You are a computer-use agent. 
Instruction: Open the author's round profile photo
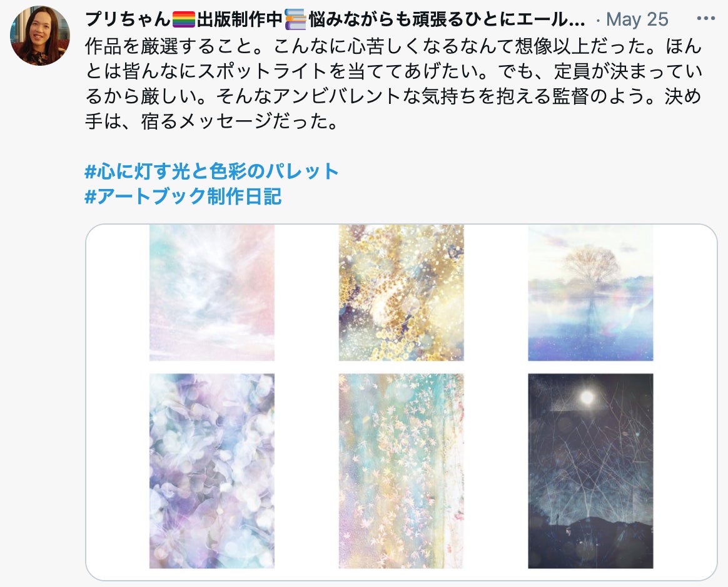click(x=40, y=36)
